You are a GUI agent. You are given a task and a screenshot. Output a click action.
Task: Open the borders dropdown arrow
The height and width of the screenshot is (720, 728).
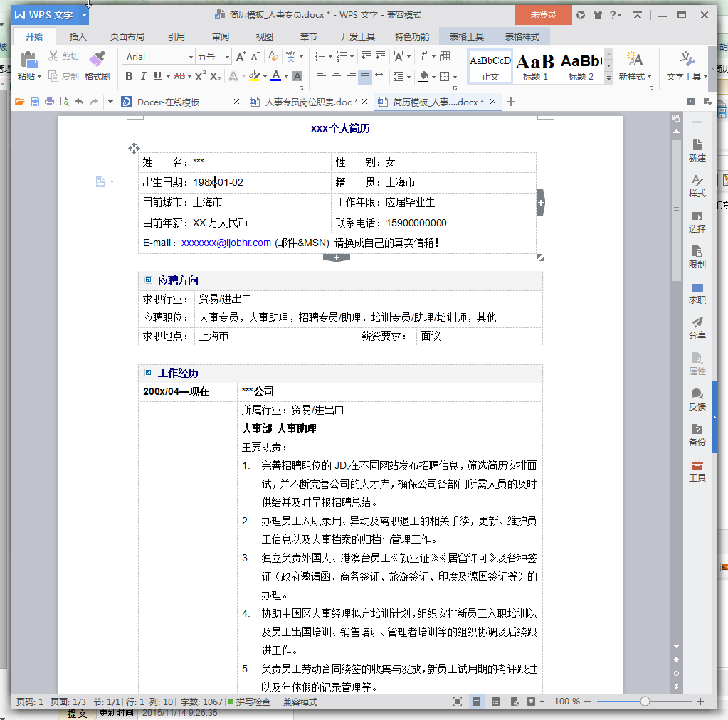[455, 77]
